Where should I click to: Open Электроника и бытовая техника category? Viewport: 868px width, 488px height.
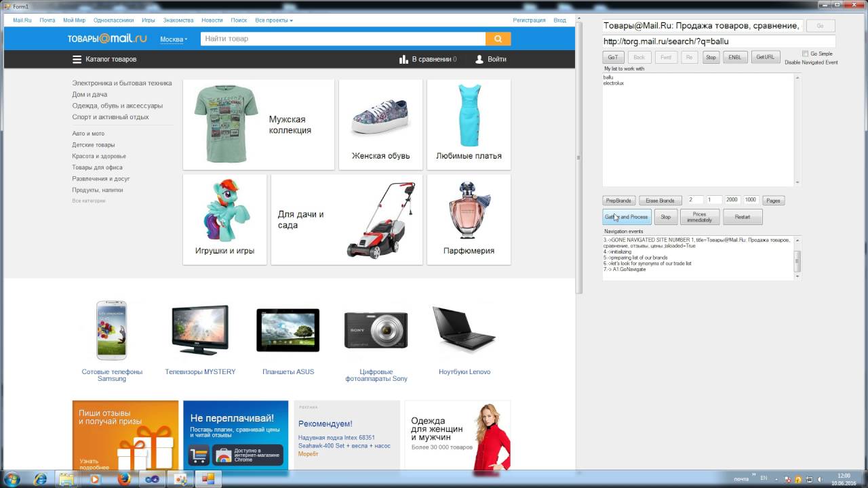coord(122,83)
